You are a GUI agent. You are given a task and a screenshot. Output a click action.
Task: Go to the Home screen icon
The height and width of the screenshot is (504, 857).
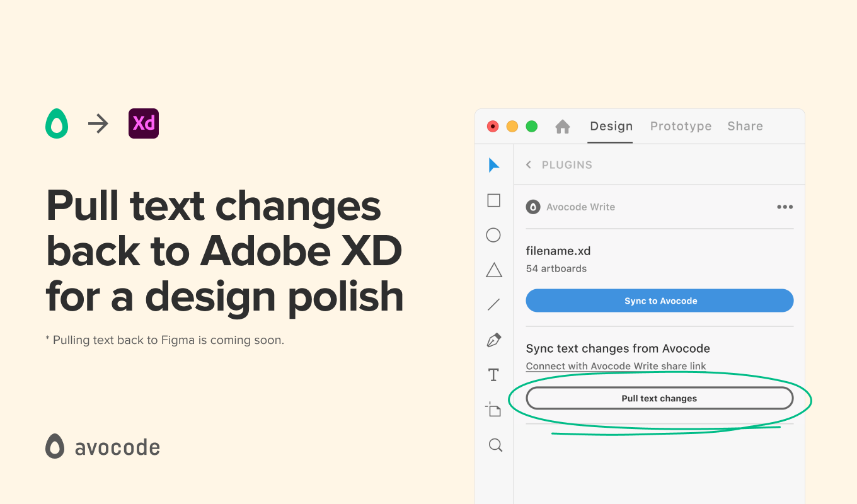[563, 127]
